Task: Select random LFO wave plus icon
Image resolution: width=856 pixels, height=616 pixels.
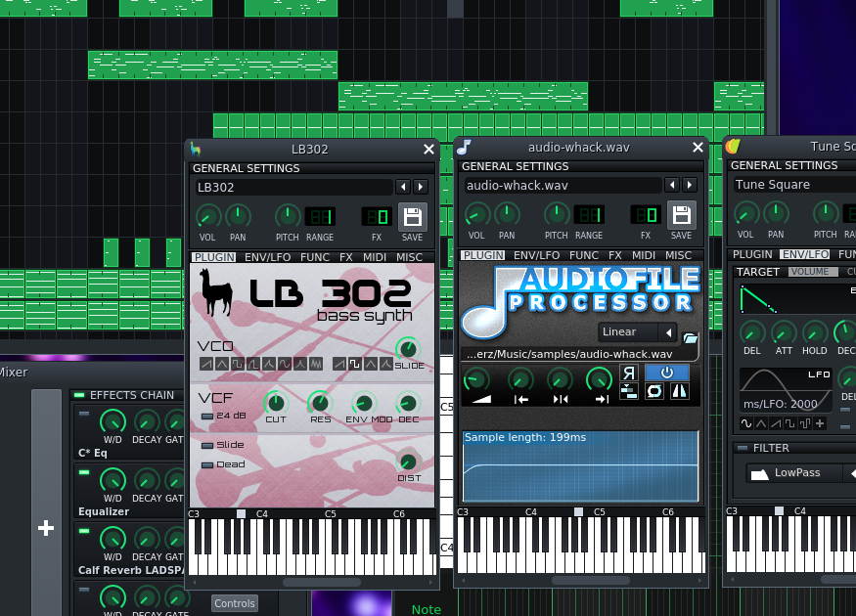Action: [820, 423]
